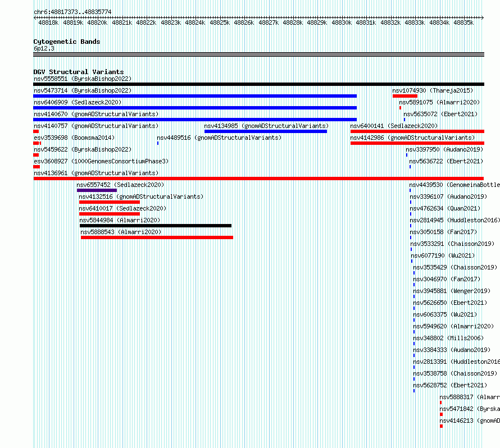Open nsv5471842 variant label
The image size is (500, 448).
tap(470, 409)
